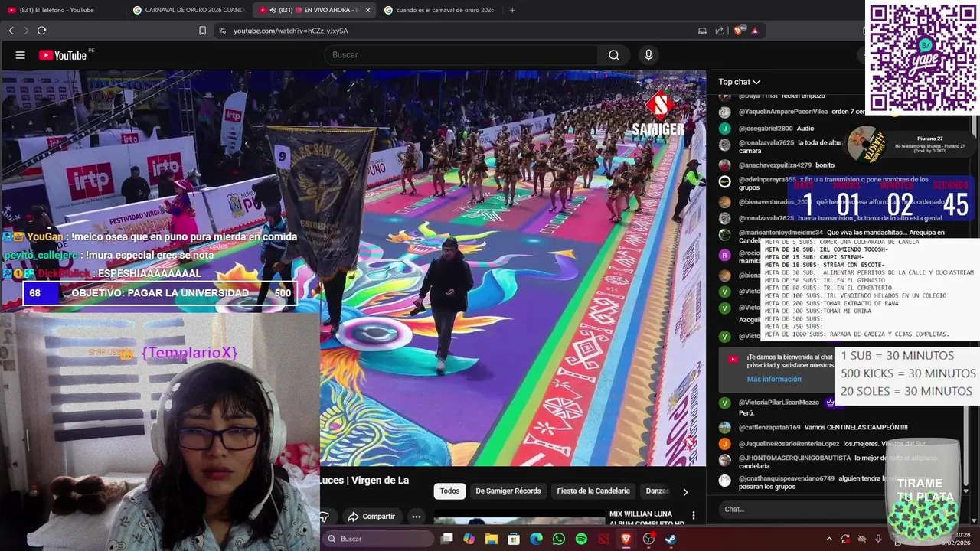The width and height of the screenshot is (980, 551).
Task: Open Steam from the taskbar
Action: coord(671,539)
